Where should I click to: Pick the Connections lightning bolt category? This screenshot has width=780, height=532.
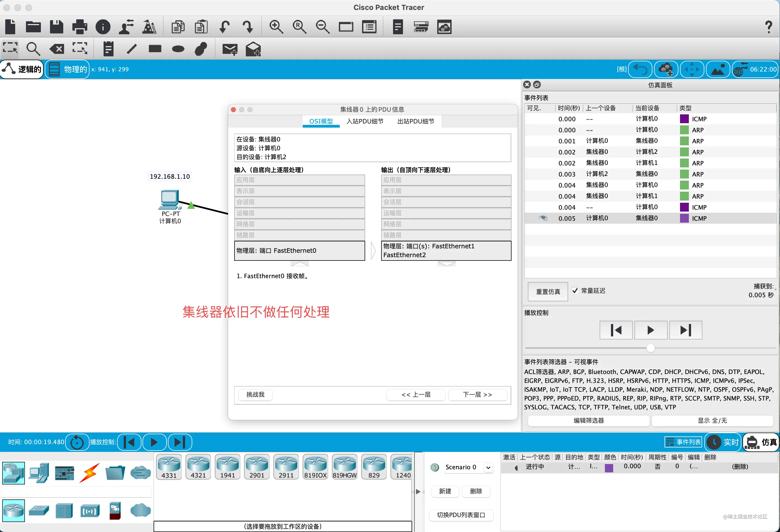89,473
